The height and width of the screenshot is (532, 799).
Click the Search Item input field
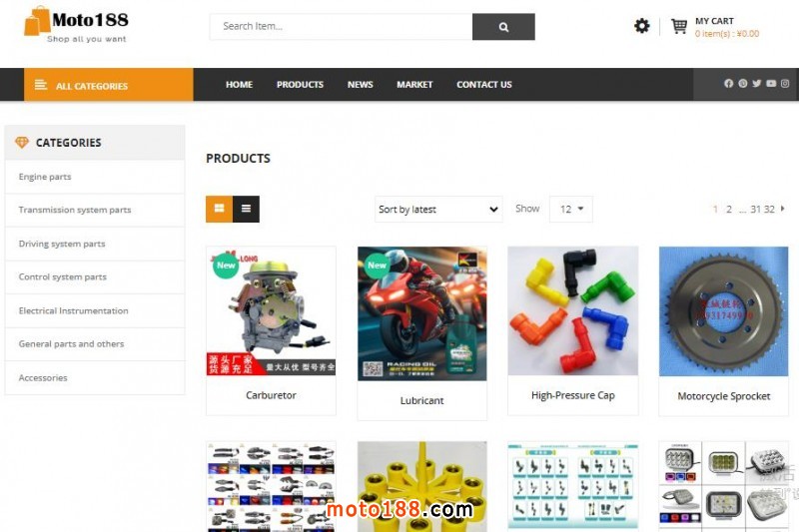point(341,27)
